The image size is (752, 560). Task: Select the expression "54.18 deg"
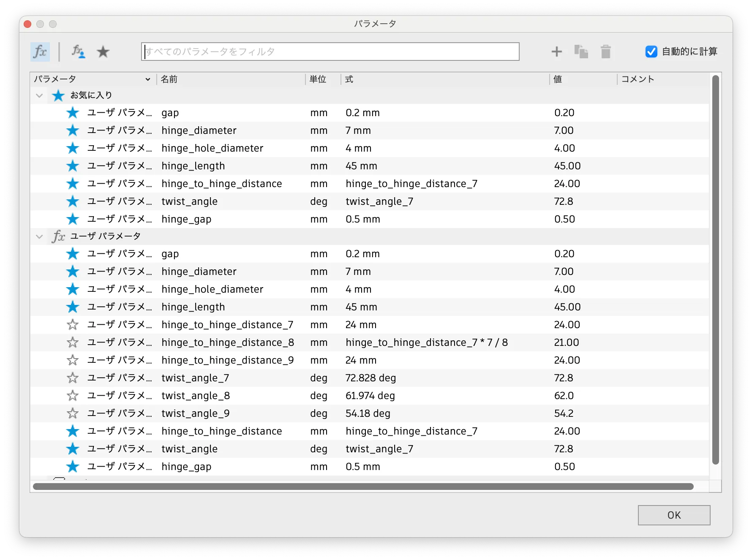[x=368, y=413]
